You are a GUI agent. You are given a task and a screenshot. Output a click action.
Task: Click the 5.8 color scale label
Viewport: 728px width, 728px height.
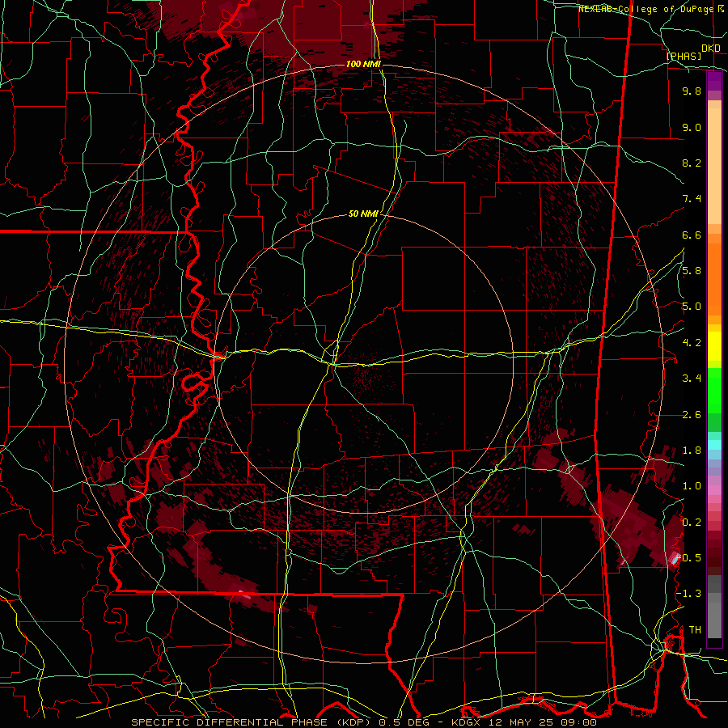point(692,271)
